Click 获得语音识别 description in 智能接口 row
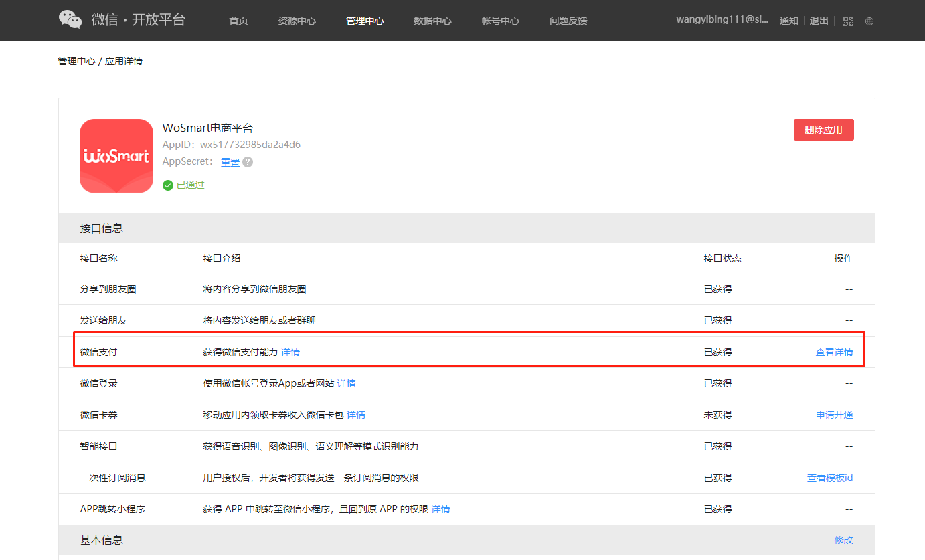The image size is (925, 560). tap(311, 446)
